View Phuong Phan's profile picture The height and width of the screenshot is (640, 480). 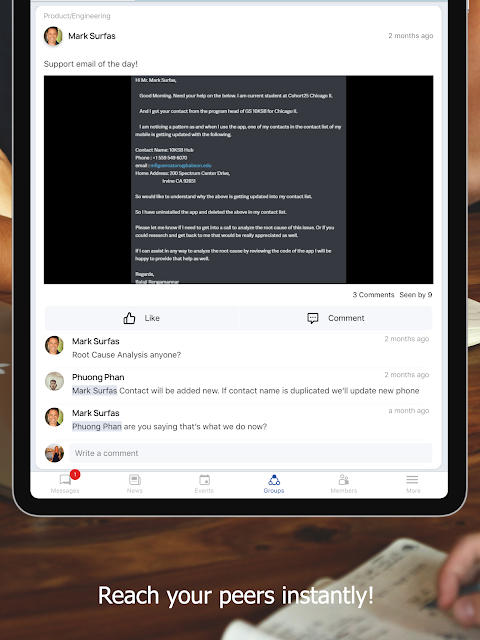(x=54, y=381)
